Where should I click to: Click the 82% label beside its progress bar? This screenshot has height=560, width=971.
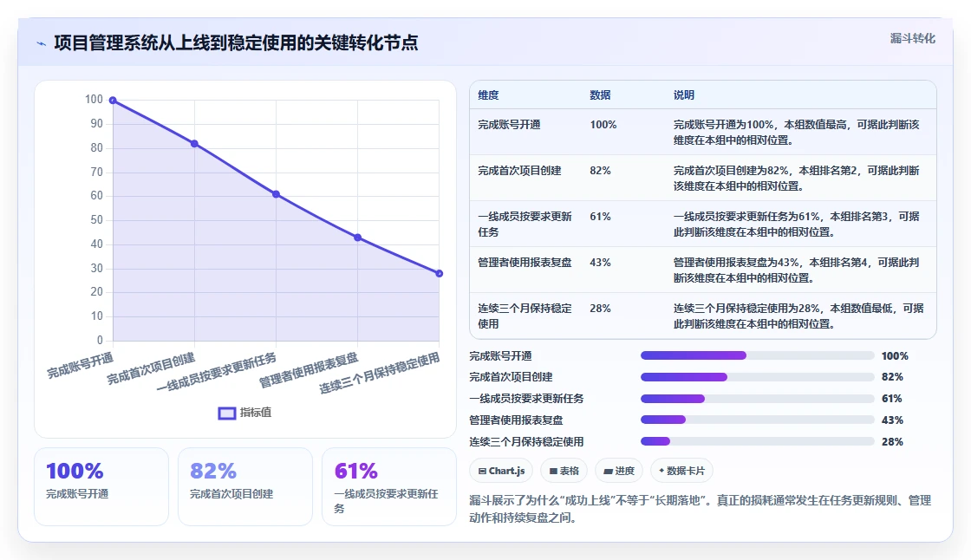tap(892, 377)
